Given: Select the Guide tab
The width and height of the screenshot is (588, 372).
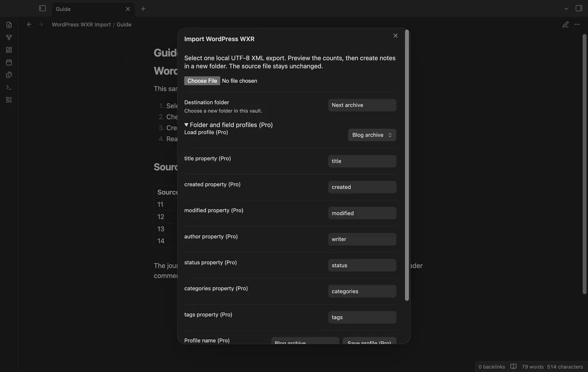Looking at the screenshot, I should click(92, 9).
